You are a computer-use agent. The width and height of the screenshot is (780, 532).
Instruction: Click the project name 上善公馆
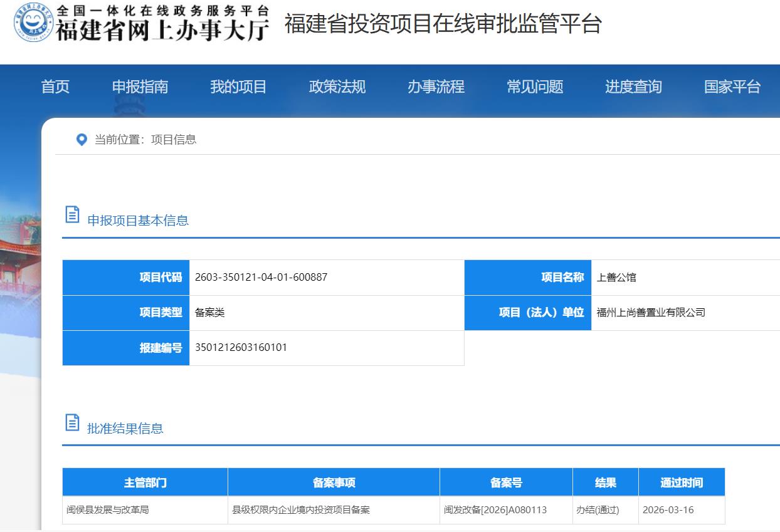point(616,277)
